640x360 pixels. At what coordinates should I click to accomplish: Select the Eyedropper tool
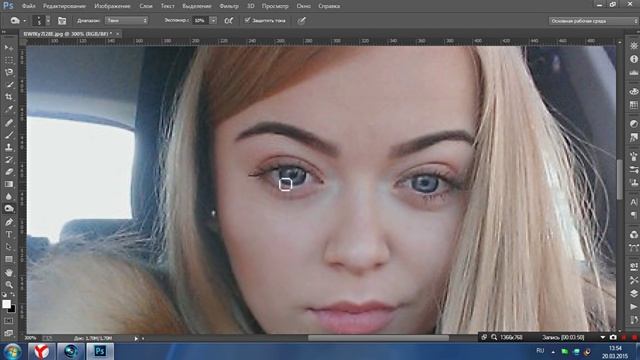(x=9, y=109)
